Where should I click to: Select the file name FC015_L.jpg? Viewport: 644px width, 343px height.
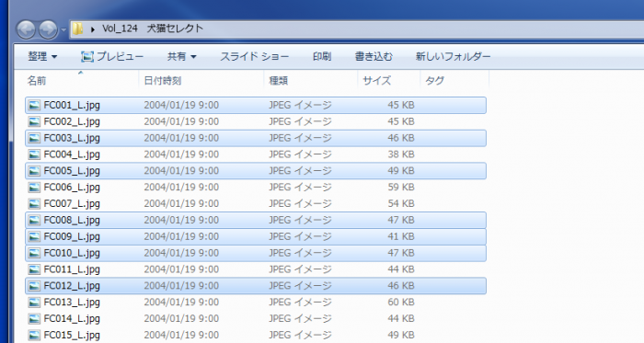72,336
